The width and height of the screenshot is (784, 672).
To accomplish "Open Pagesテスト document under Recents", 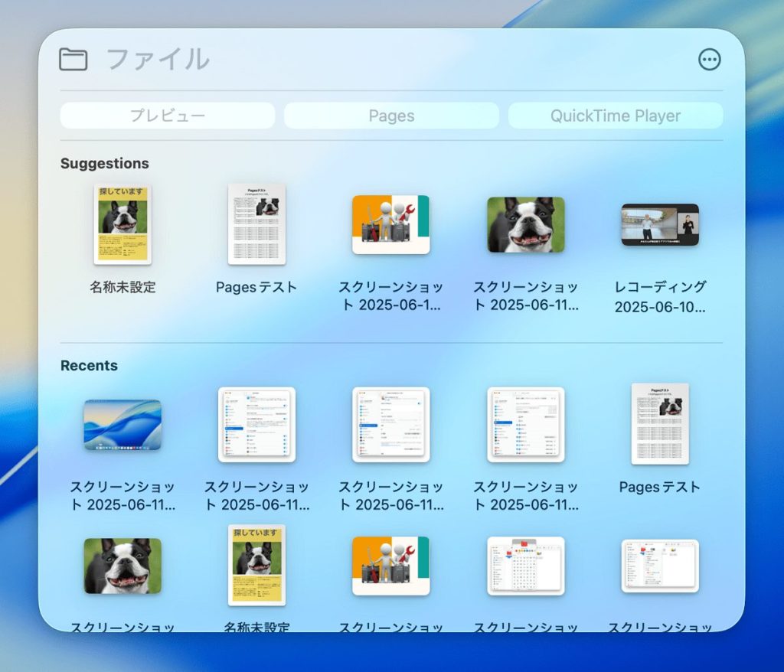I will coord(660,424).
